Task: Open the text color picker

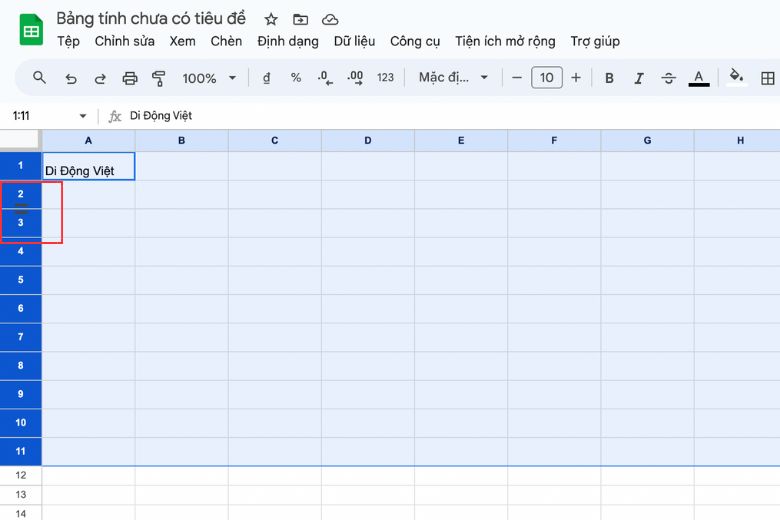Action: [x=699, y=78]
